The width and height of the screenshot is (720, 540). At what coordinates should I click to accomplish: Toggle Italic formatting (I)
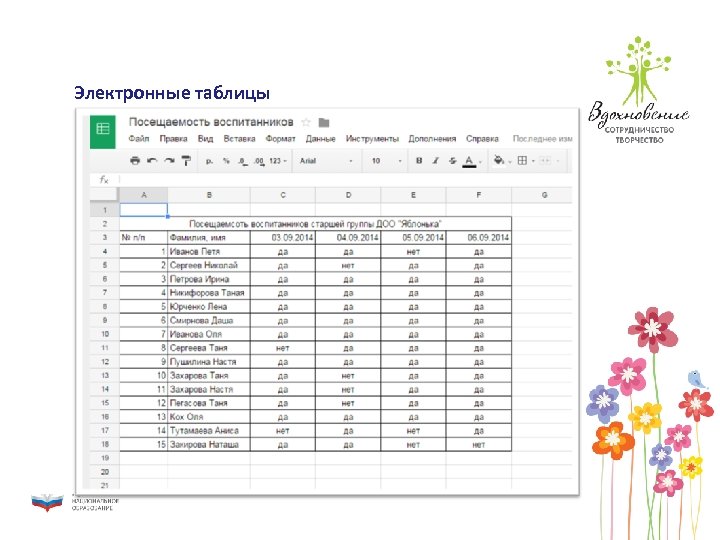tap(435, 161)
